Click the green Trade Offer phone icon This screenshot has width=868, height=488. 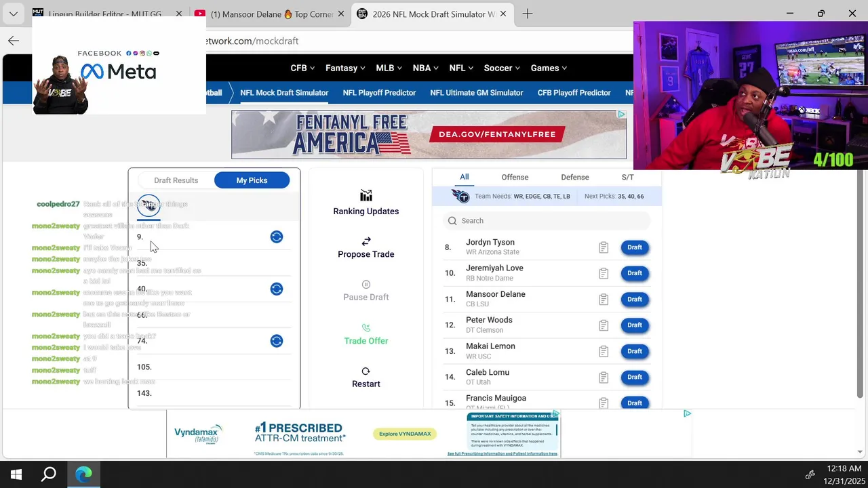pyautogui.click(x=366, y=328)
